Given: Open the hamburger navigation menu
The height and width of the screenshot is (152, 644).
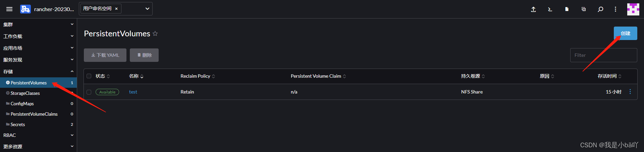Looking at the screenshot, I should [x=9, y=9].
